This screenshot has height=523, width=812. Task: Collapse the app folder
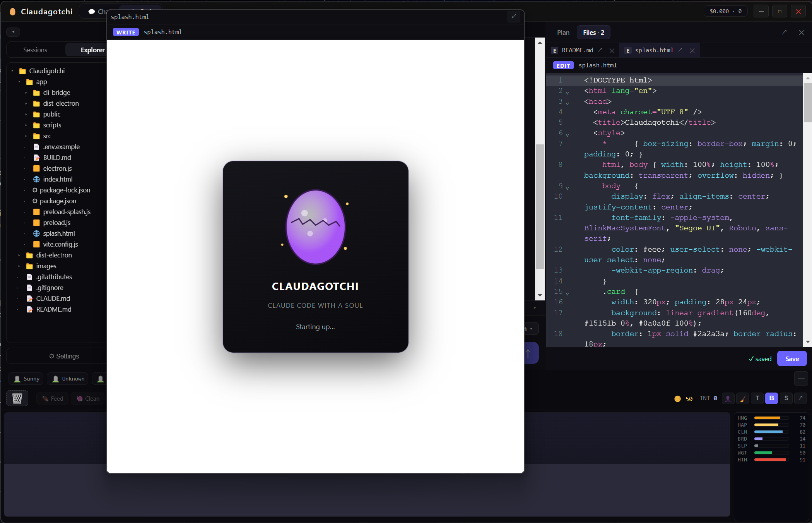click(x=19, y=82)
